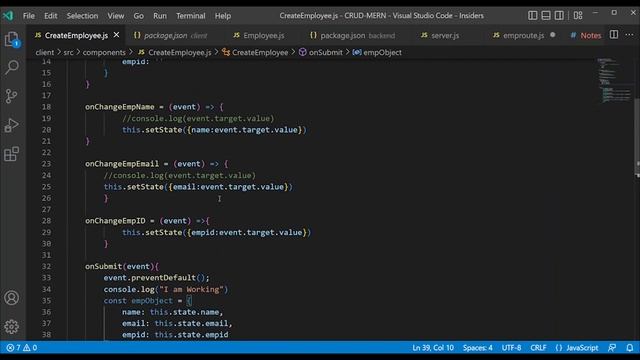Screen dimensions: 640x360
Task: Click on onChangeEmpID text in code
Action: [115, 221]
